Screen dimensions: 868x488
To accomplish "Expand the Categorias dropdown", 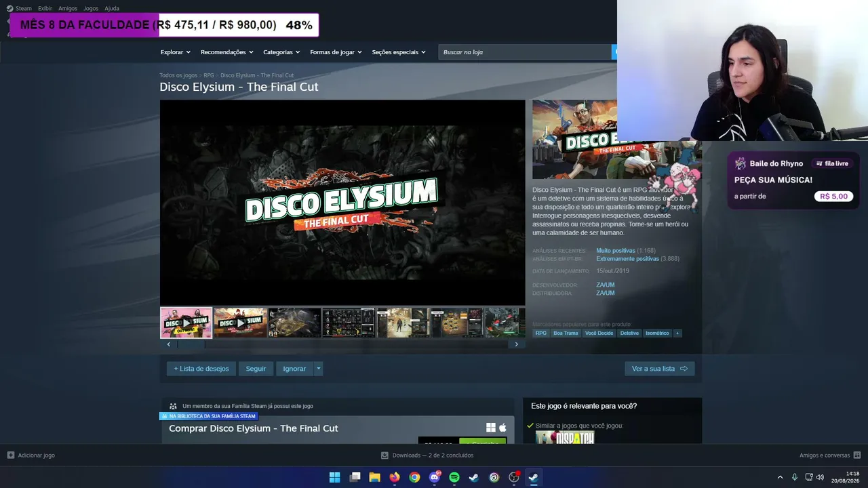I will 281,52.
